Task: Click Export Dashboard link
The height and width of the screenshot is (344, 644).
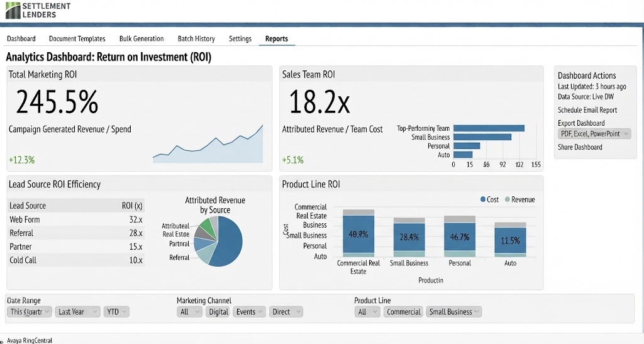Action: pos(581,123)
